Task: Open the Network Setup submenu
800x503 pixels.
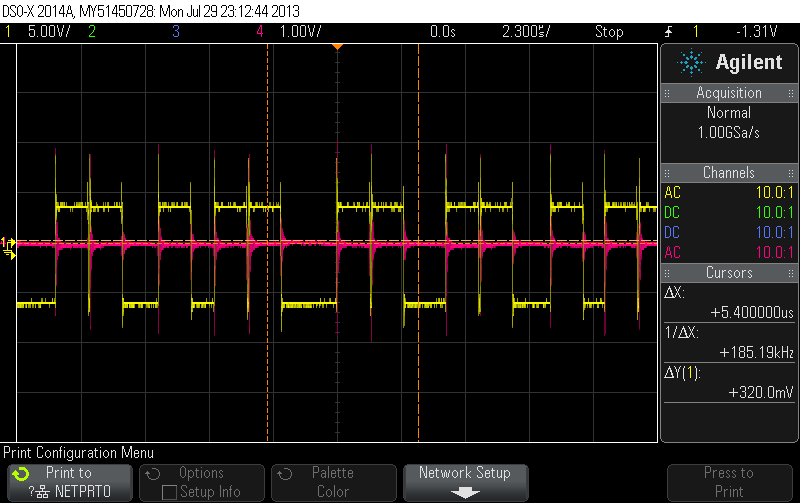Action: pyautogui.click(x=465, y=483)
